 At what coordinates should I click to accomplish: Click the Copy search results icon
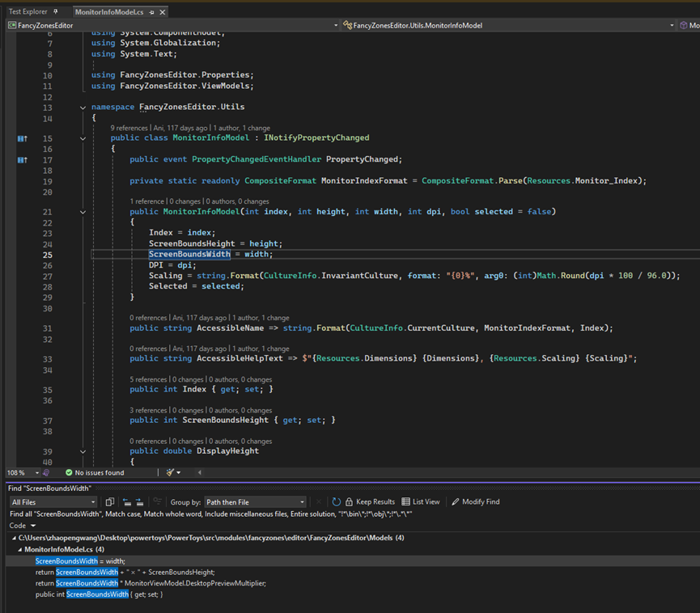pyautogui.click(x=108, y=501)
